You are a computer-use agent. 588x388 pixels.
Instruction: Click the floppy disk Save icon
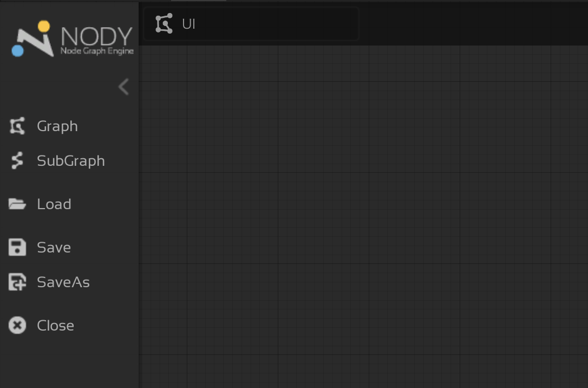pyautogui.click(x=17, y=247)
